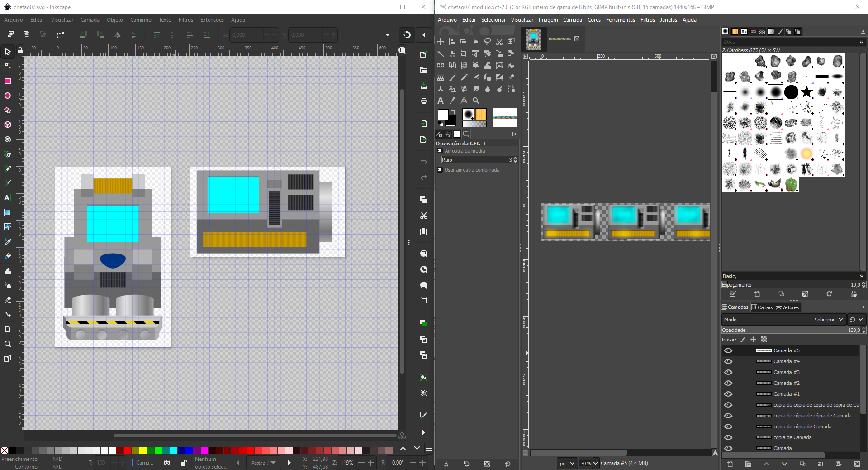Viewport: 868px width, 470px height.
Task: Toggle 'Usar amostra combinada' checkbox
Action: (x=440, y=170)
